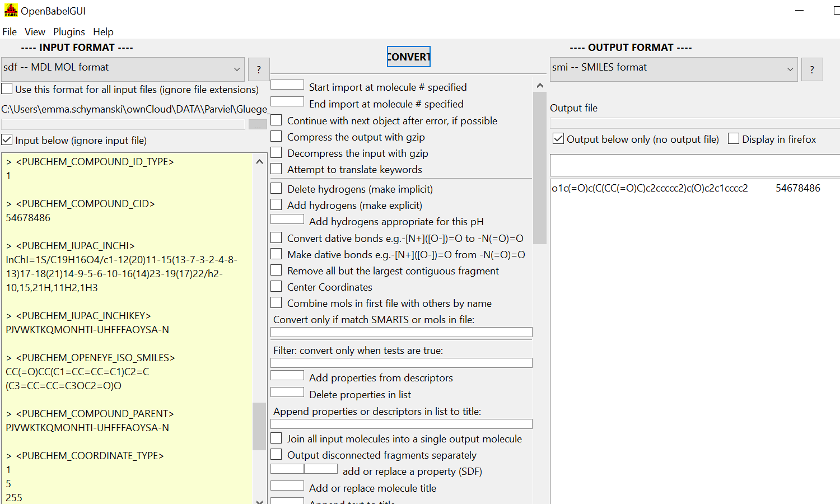Expand the smi SMILES output format dropdown

[x=674, y=68]
